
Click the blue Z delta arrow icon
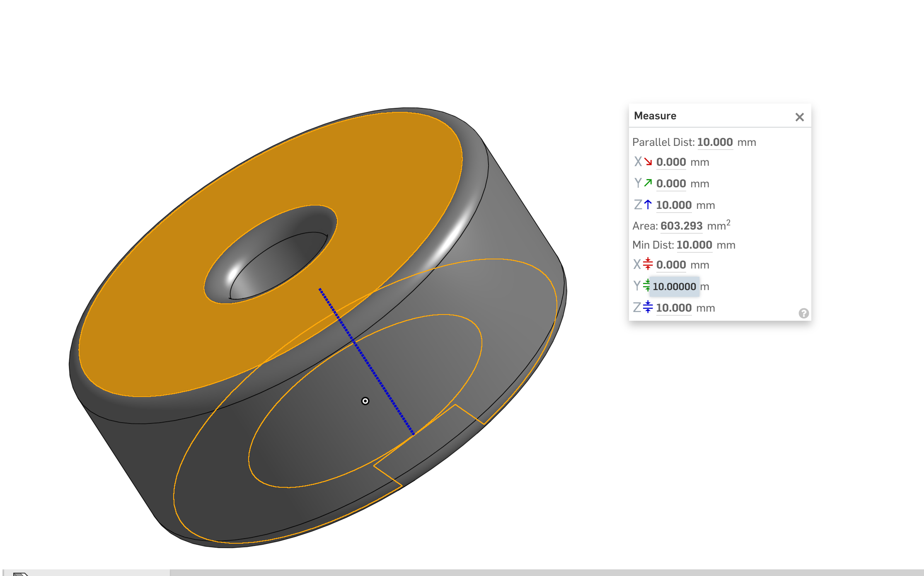[x=648, y=205]
